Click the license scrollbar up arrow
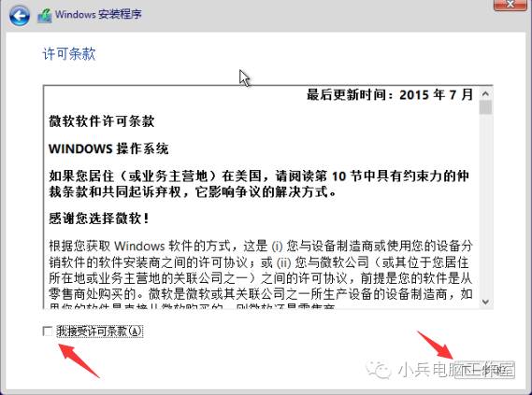Screen dimensions: 532x395 (x=485, y=93)
